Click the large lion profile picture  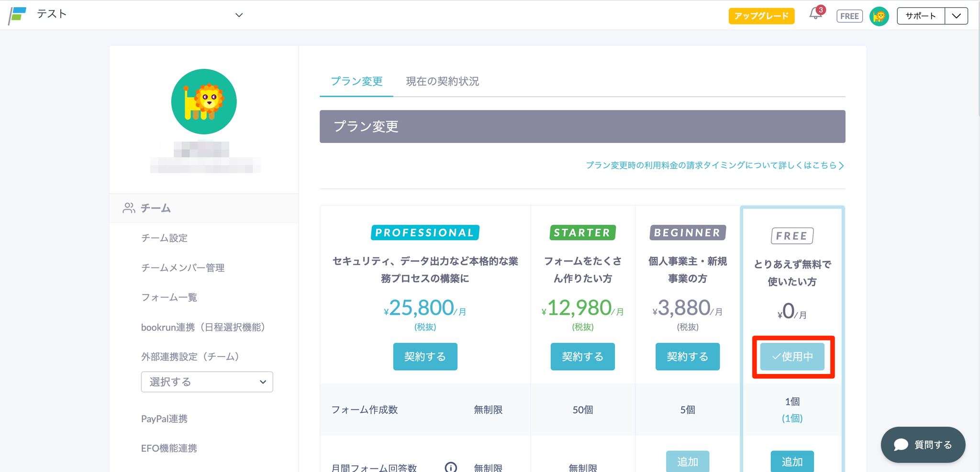click(x=204, y=101)
